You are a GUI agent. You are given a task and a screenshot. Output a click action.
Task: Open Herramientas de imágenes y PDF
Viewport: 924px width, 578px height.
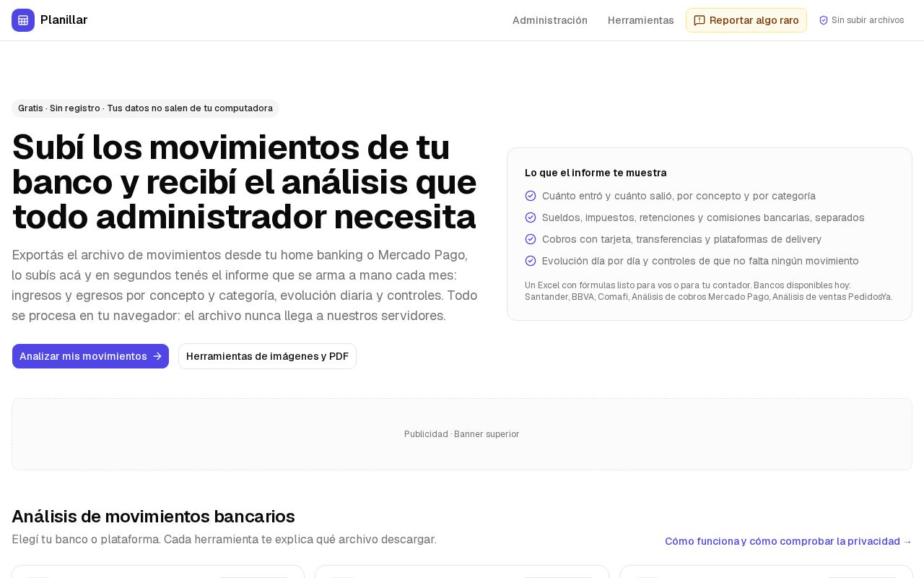pyautogui.click(x=267, y=356)
